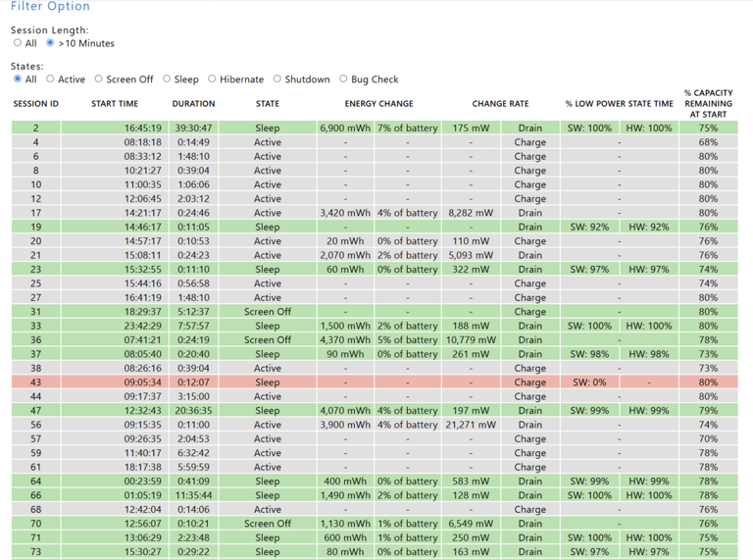Click duration 20:36:35 of session 47
Image resolution: width=753 pixels, height=560 pixels.
click(194, 410)
